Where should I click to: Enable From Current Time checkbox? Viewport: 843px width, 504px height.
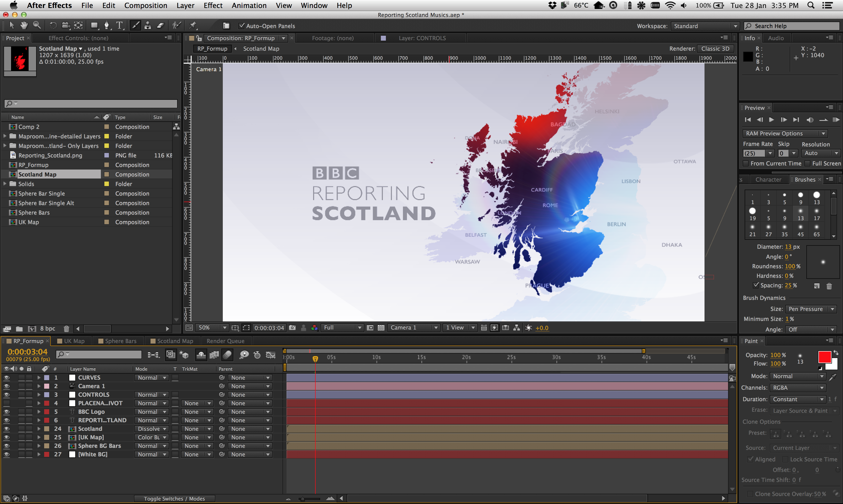[746, 164]
